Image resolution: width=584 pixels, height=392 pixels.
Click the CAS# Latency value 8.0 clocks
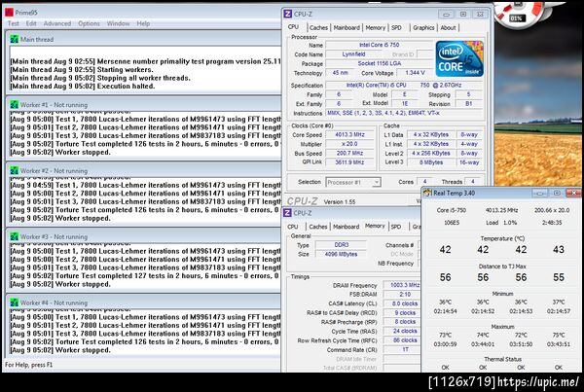pos(403,303)
